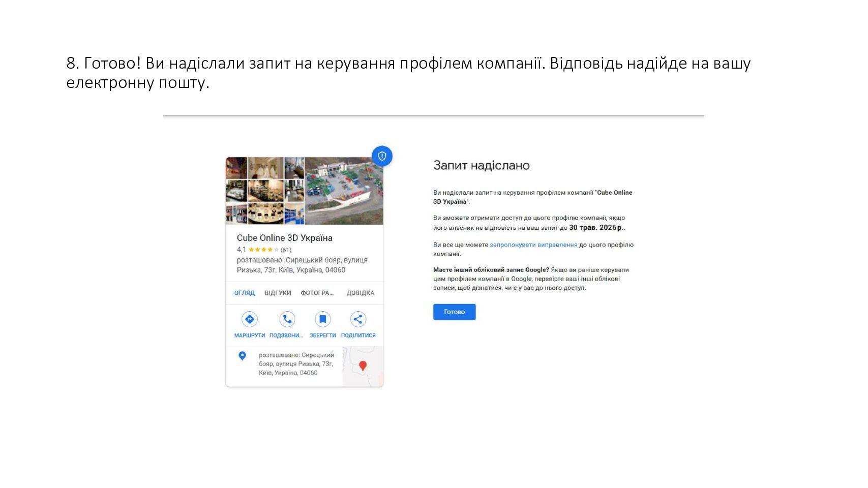Click the blue Готово button
Viewport: 868px width, 488px height.
click(454, 312)
